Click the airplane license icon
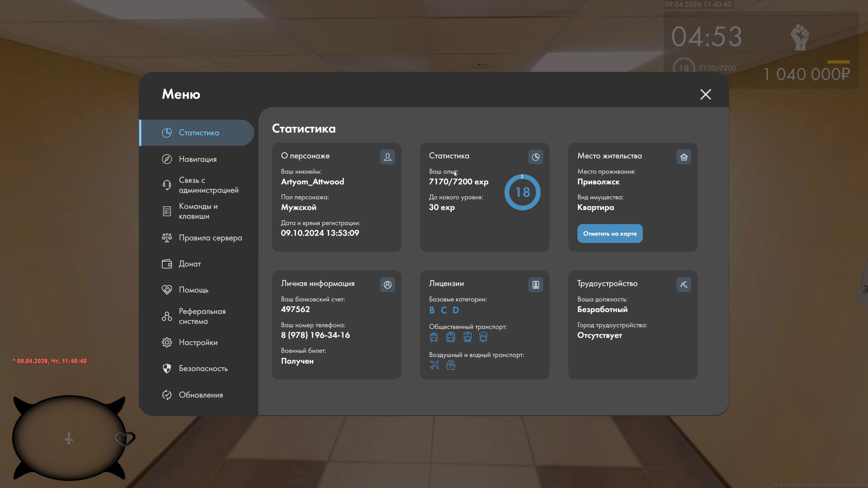 pyautogui.click(x=434, y=365)
